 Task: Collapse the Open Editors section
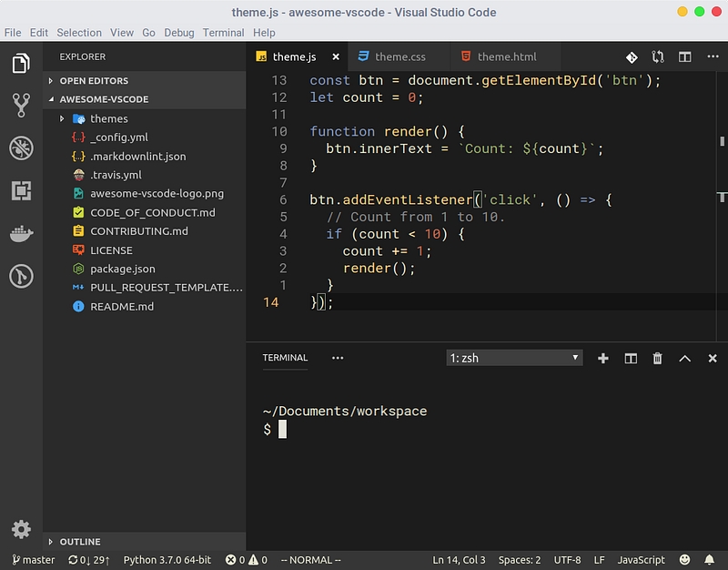pos(93,80)
